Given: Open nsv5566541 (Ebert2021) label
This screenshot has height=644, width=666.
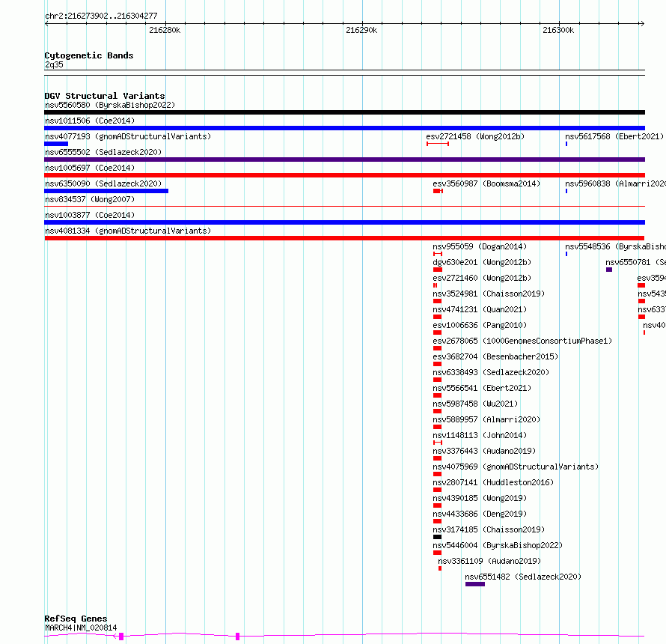Looking at the screenshot, I should (x=482, y=388).
